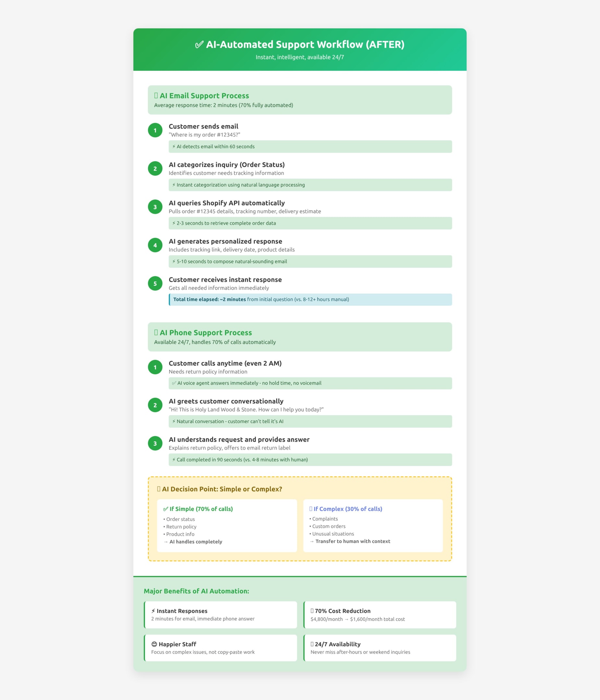
Task: Click lightning icon in Instant categorization note
Action: (174, 185)
